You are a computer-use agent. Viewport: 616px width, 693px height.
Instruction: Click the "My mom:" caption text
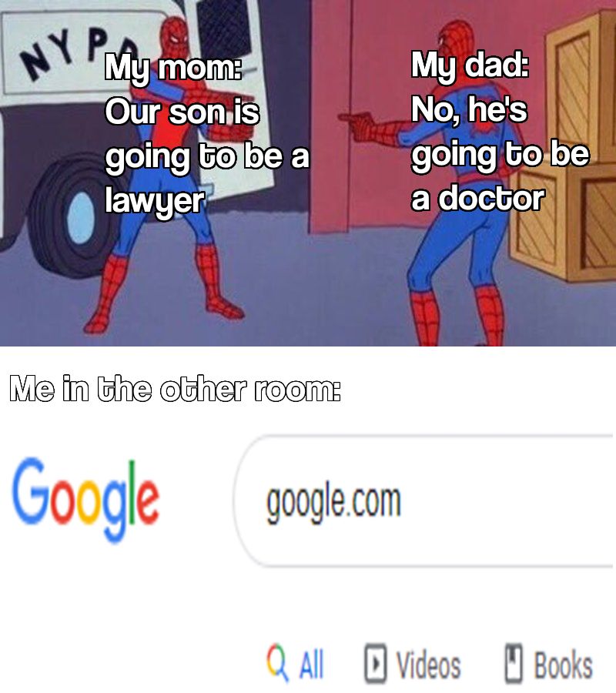click(x=173, y=68)
